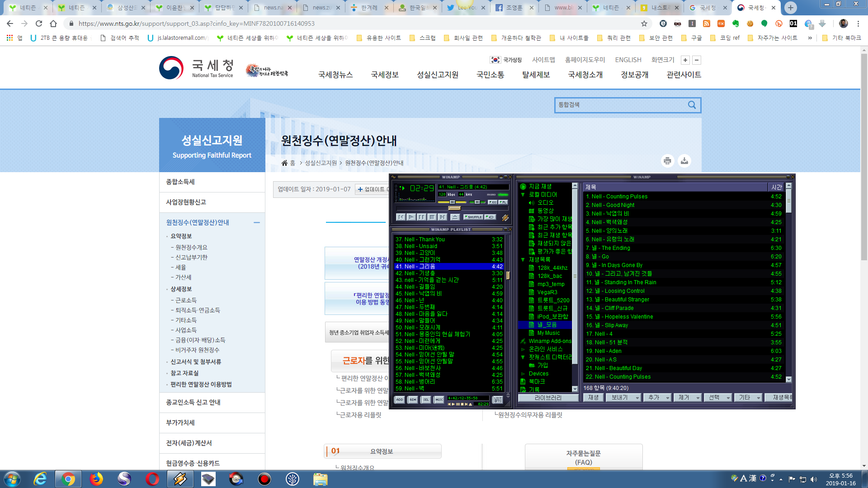The height and width of the screenshot is (488, 868).
Task: Open 정보공개 menu on NTS site
Action: pyautogui.click(x=635, y=75)
